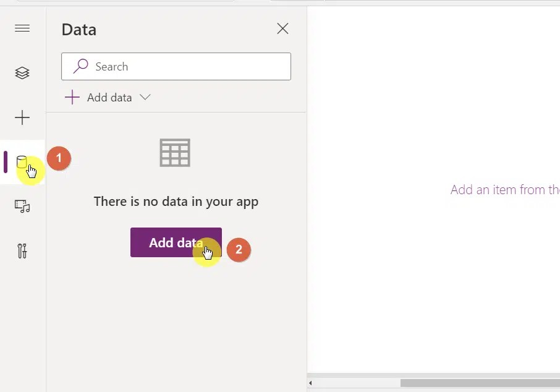Open the Insert panel with the plus icon
This screenshot has width=560, height=392.
point(22,117)
